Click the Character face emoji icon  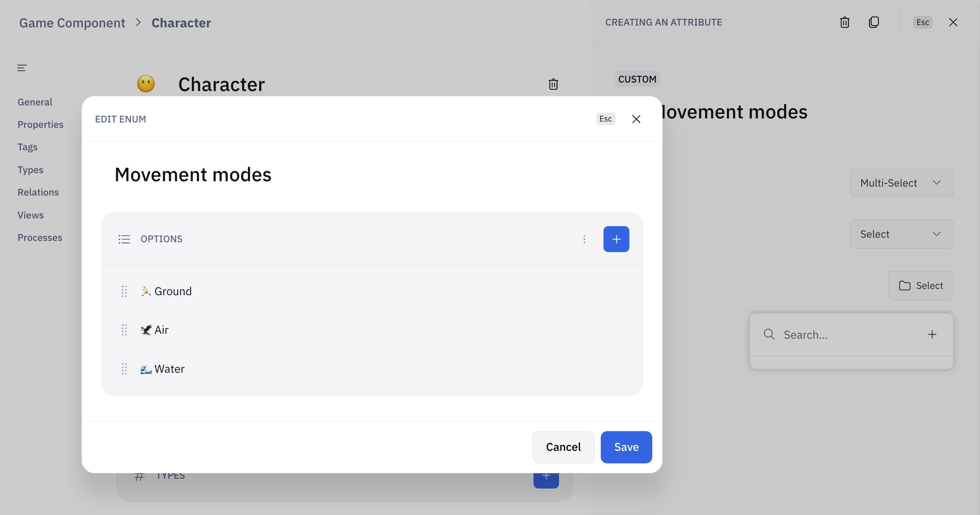tap(146, 83)
